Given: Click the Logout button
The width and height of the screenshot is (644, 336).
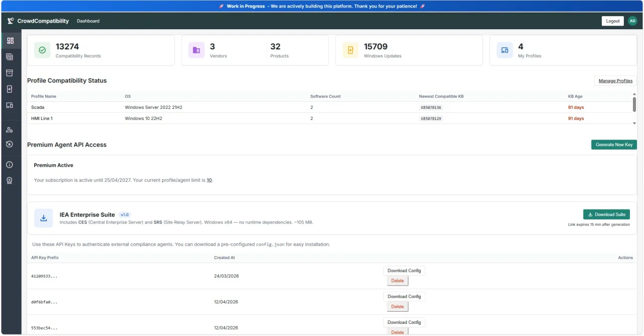Looking at the screenshot, I should (x=613, y=21).
